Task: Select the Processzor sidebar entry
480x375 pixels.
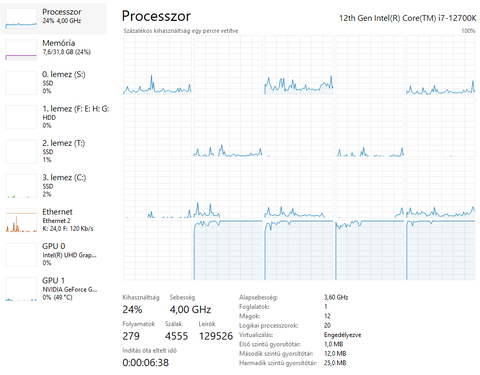Action: (54, 19)
